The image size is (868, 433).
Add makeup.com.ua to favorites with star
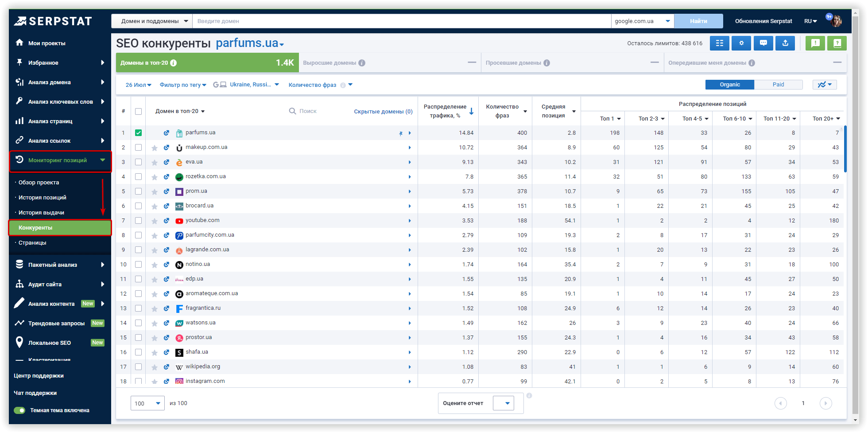pos(155,148)
